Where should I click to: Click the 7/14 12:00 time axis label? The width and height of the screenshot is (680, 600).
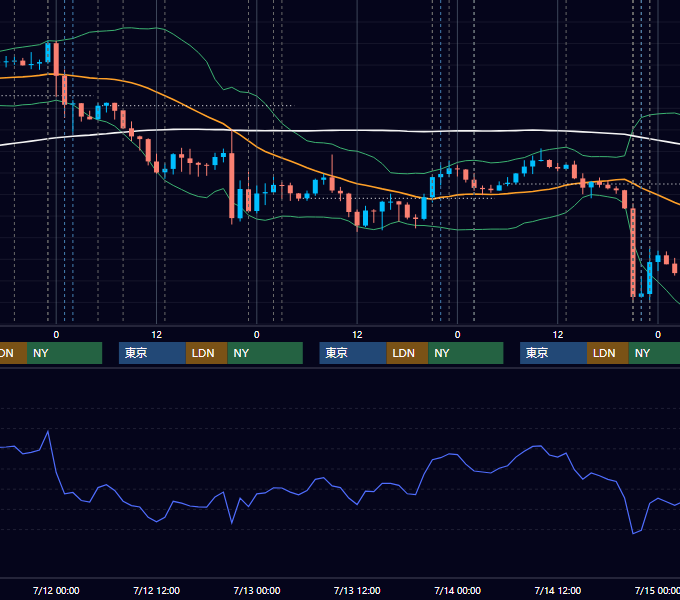point(558,590)
